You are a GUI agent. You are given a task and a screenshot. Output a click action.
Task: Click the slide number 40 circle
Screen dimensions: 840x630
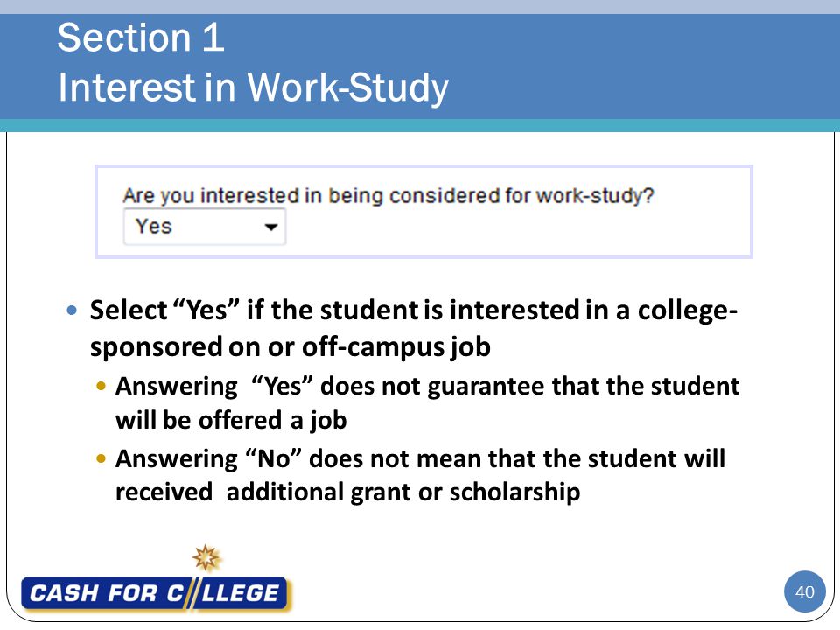pos(805,591)
